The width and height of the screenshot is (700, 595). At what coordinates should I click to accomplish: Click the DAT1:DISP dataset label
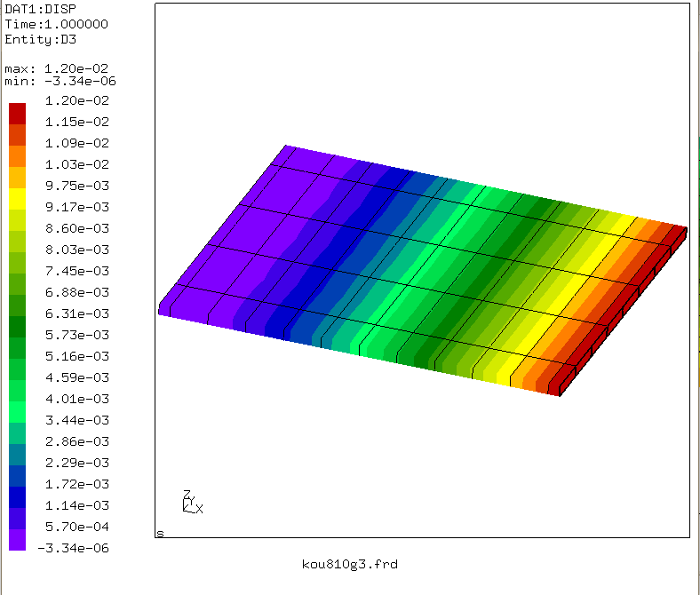click(40, 9)
